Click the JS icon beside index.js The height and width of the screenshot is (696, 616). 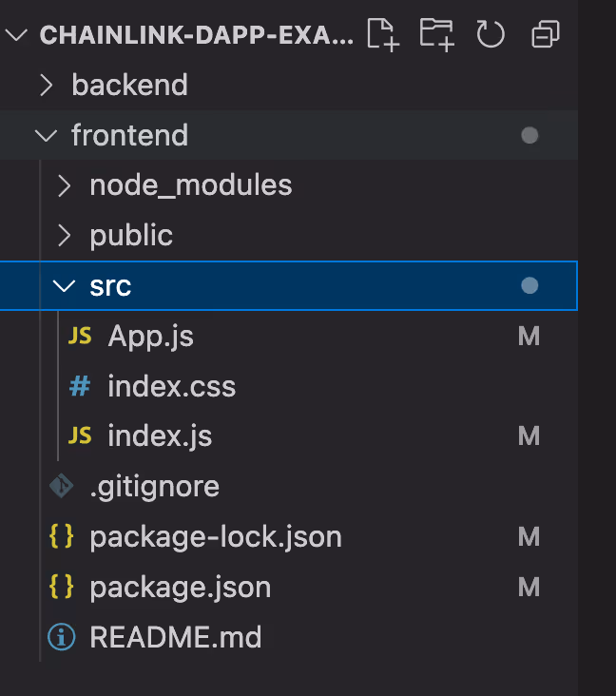(80, 435)
